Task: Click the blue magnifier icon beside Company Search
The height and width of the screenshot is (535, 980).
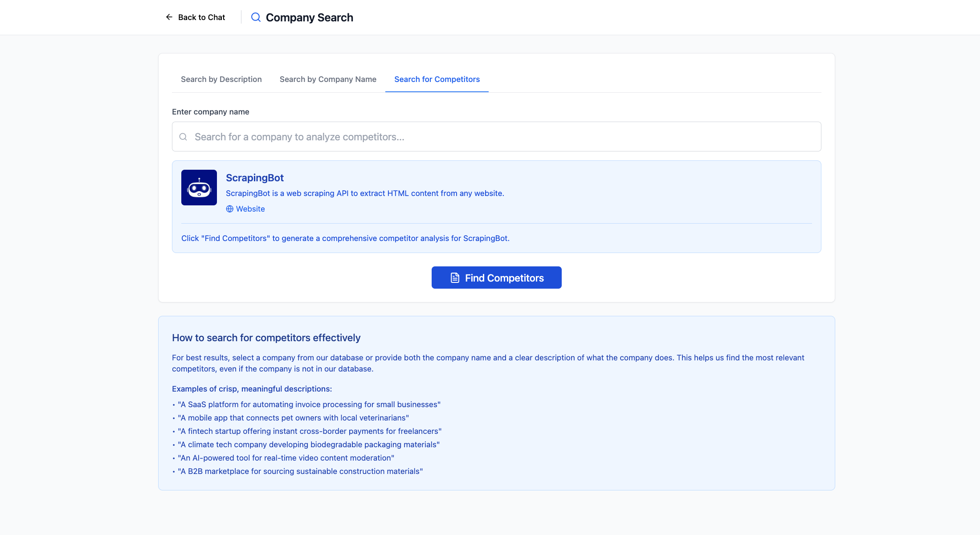Action: click(x=256, y=17)
